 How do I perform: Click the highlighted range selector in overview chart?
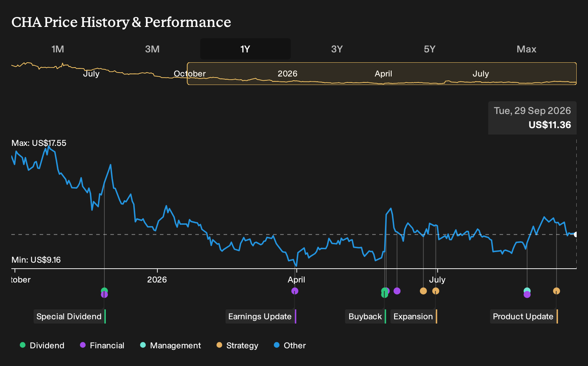pyautogui.click(x=382, y=74)
